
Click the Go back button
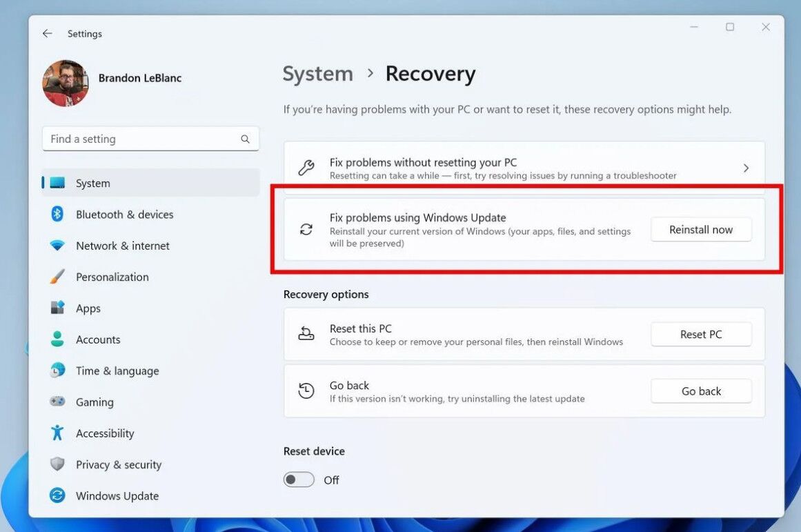click(x=701, y=391)
